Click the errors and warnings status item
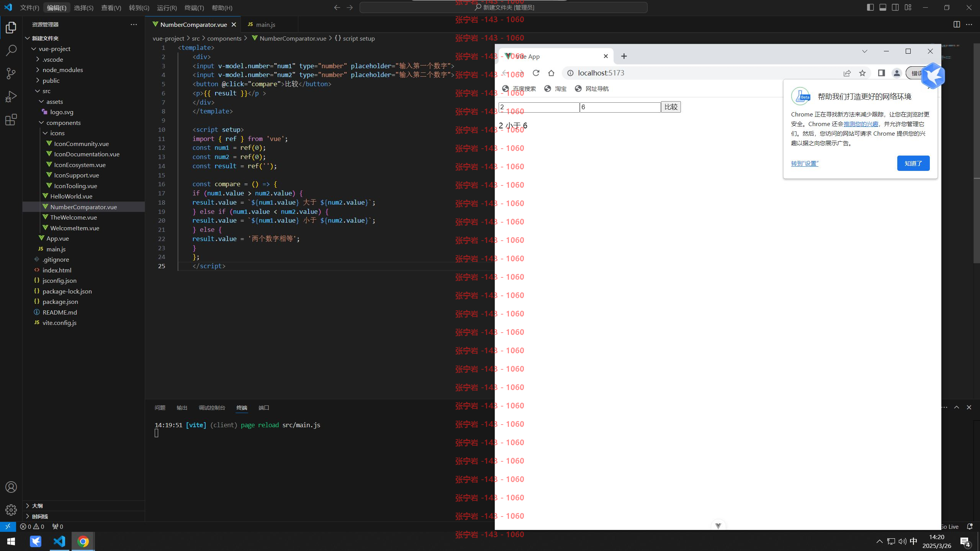980x551 pixels. tap(32, 526)
